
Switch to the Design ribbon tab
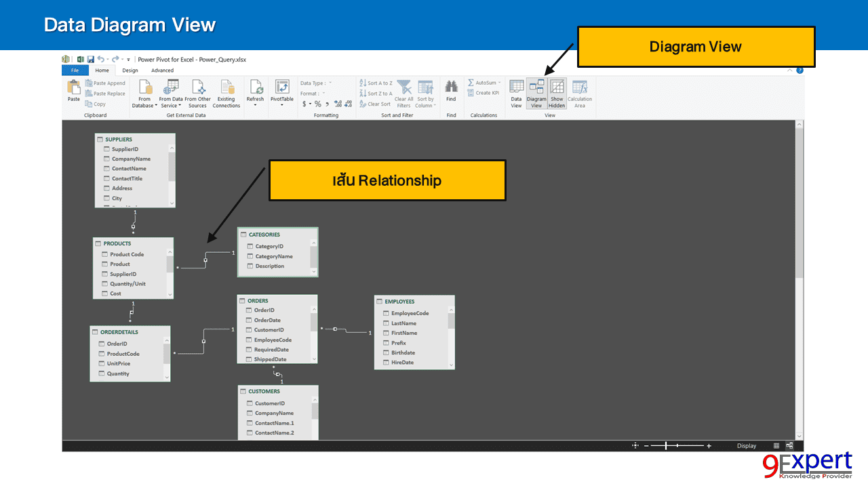click(x=130, y=70)
